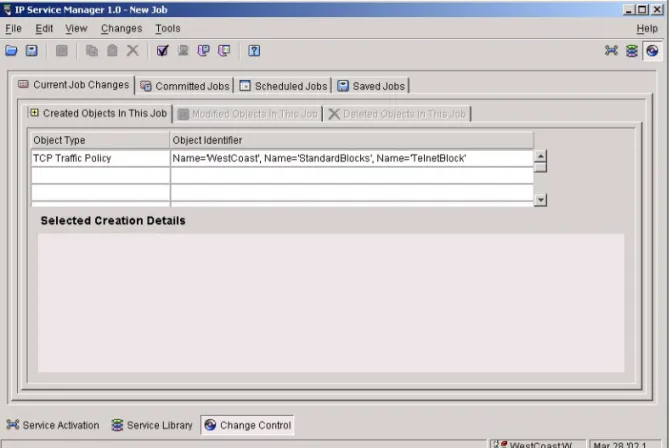This screenshot has width=672, height=448.
Task: Select the Change Control view button
Action: (x=247, y=425)
